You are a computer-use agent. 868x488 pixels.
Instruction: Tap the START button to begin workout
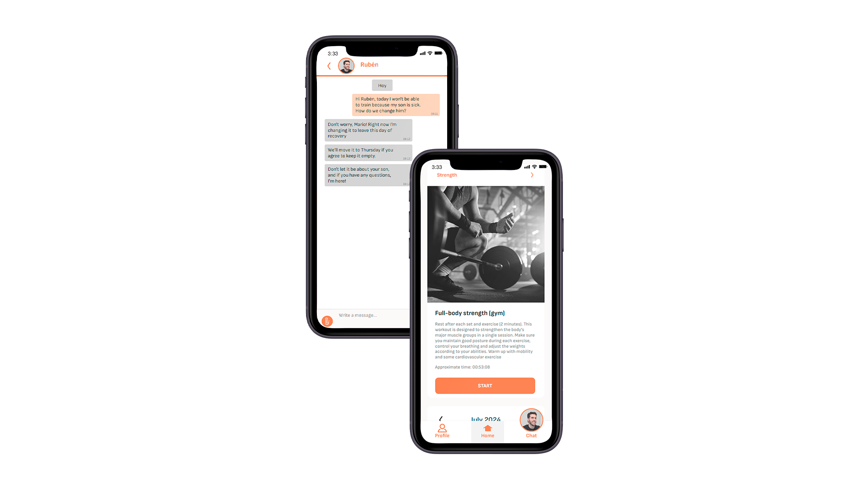(x=485, y=385)
